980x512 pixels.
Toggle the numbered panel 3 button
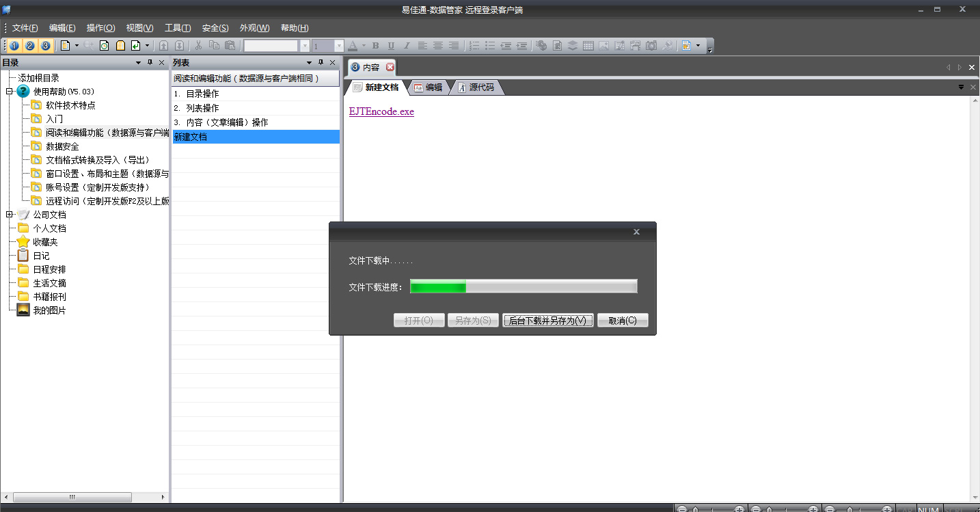tap(45, 46)
